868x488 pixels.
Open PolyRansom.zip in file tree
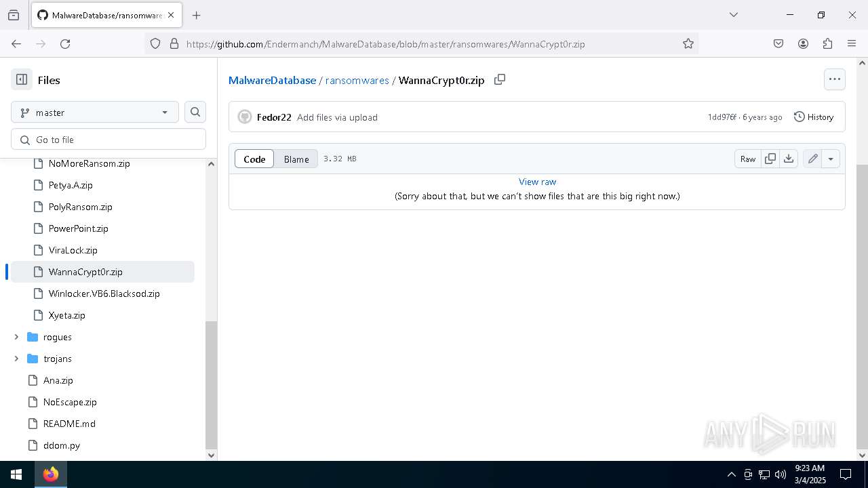coord(80,207)
